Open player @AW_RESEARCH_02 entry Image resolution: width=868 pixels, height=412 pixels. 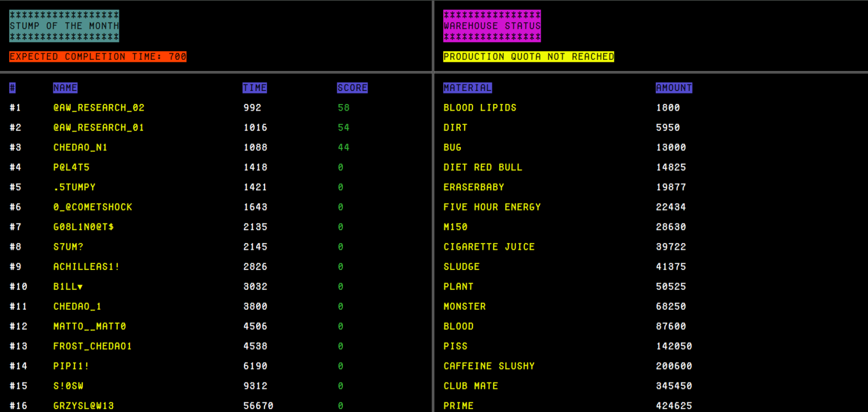[99, 108]
